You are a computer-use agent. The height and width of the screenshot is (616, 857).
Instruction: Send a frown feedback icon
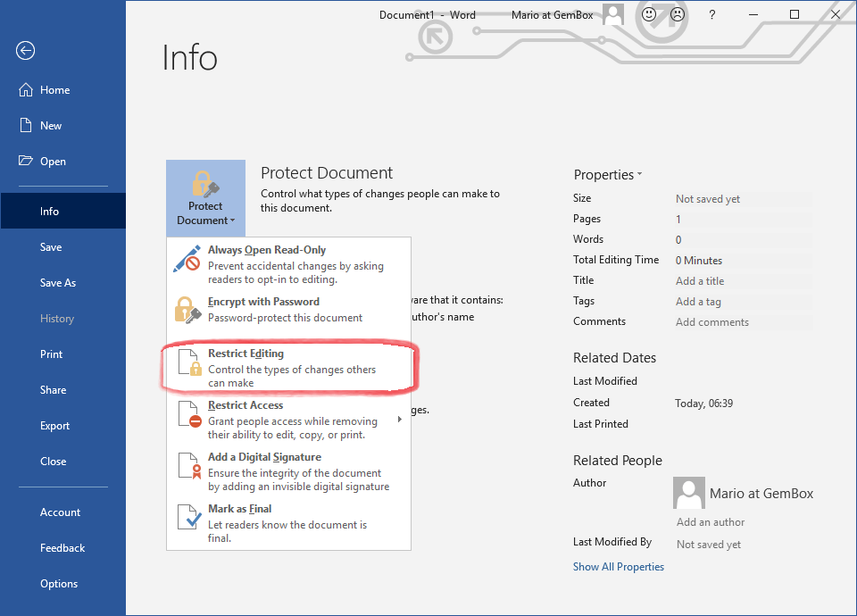tap(678, 14)
